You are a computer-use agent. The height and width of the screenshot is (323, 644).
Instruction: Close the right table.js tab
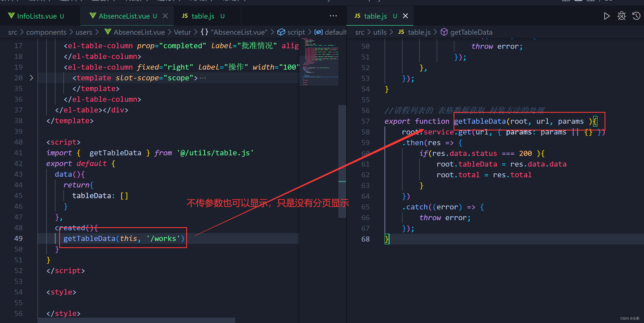(x=405, y=16)
